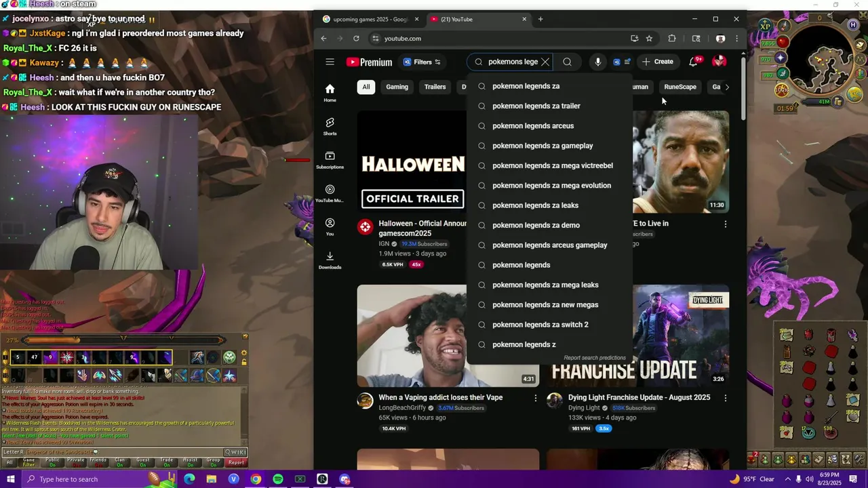This screenshot has width=868, height=488.
Task: Choose suggestion 'pokemon legends za trailer'
Action: coord(549,106)
